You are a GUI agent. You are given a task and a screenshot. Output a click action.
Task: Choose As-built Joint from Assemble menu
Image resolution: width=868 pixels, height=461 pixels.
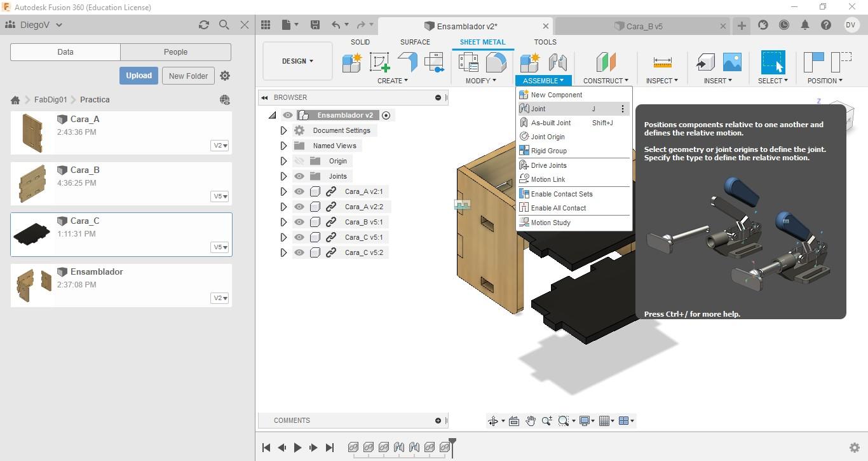[x=574, y=123]
